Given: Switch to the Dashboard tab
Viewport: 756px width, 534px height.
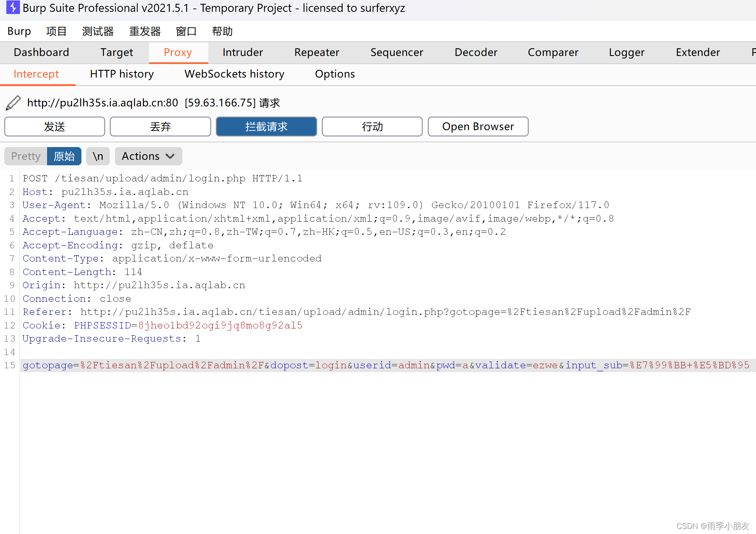Looking at the screenshot, I should pyautogui.click(x=41, y=53).
